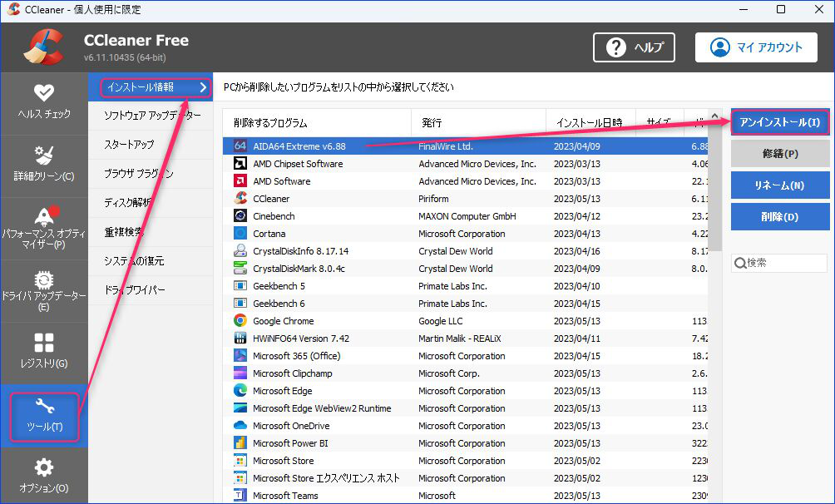Click the install date 2023/04/11
The image size is (835, 504).
pyautogui.click(x=576, y=338)
